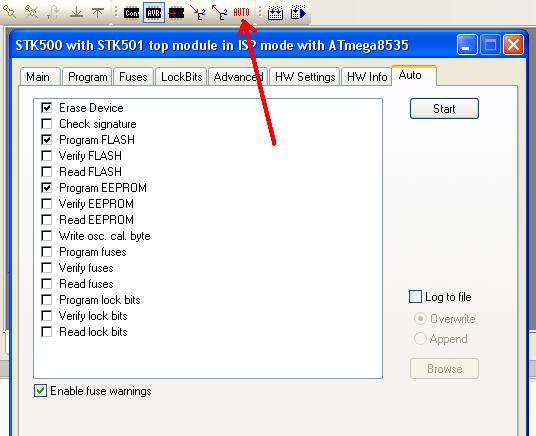Screen dimensions: 536x436
Task: Uncheck Program FLASH option
Action: point(46,140)
